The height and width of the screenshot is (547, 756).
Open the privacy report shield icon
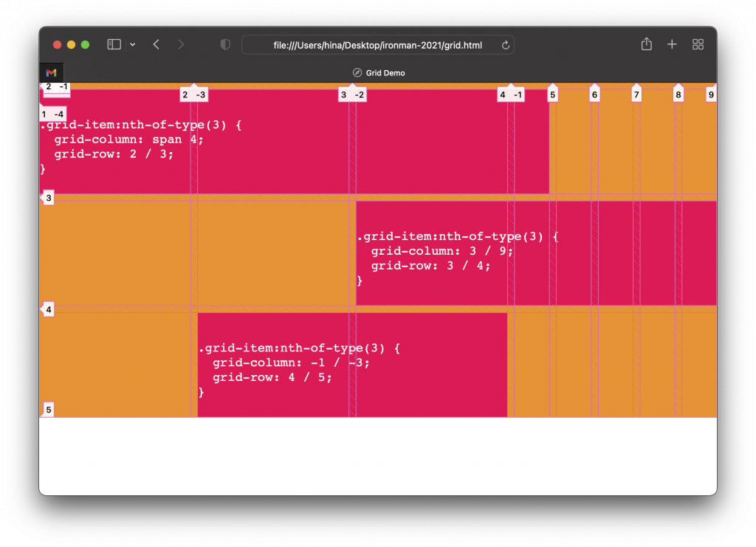225,44
